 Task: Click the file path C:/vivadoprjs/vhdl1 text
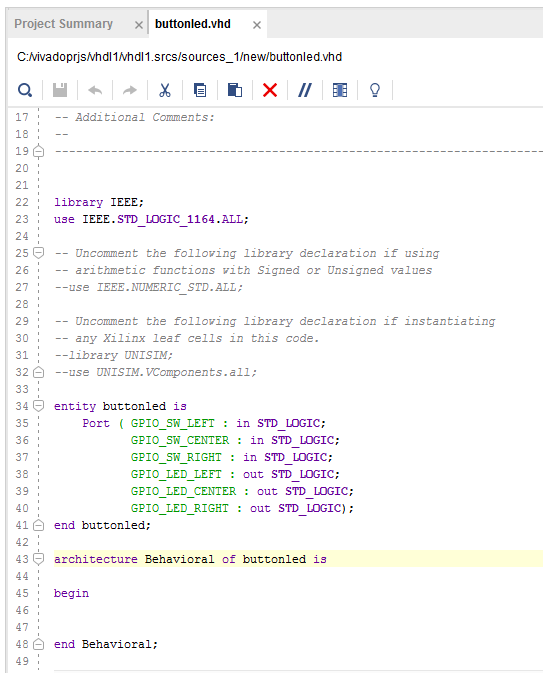pos(179,57)
